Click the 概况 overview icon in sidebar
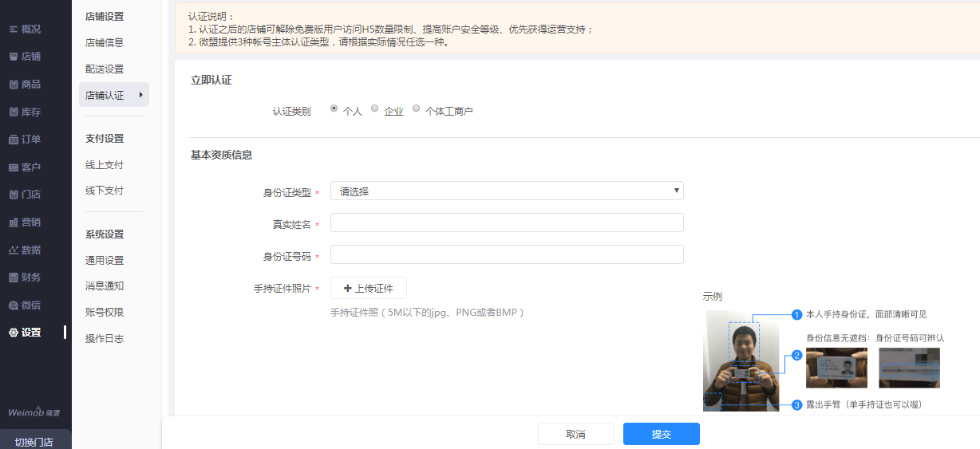The height and width of the screenshot is (449, 980). coord(14,30)
